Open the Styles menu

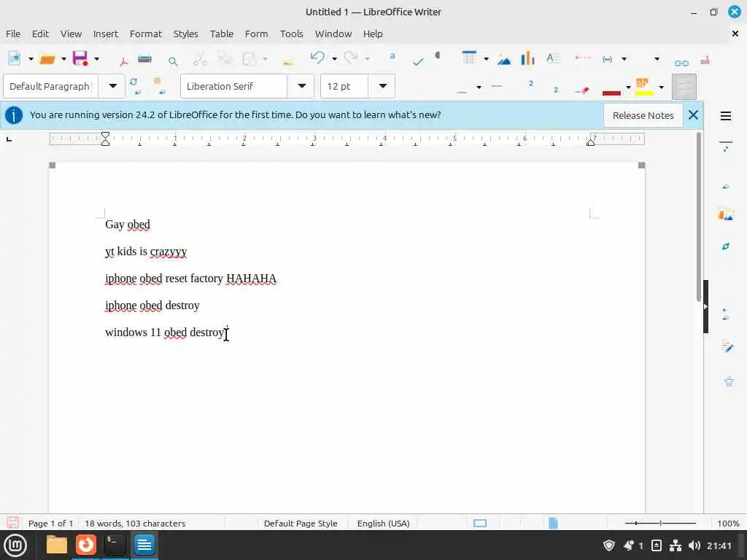pyautogui.click(x=186, y=34)
